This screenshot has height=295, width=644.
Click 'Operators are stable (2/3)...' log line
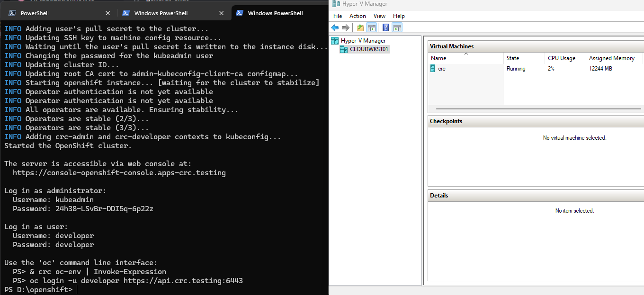tap(77, 119)
